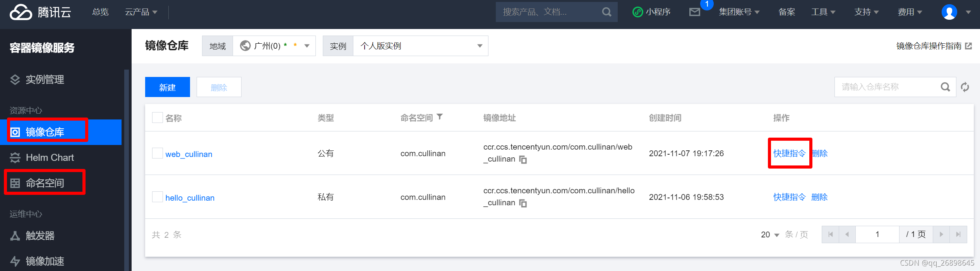Screen dimensions: 980x271
Task: Go to last page of results
Action: coord(958,234)
